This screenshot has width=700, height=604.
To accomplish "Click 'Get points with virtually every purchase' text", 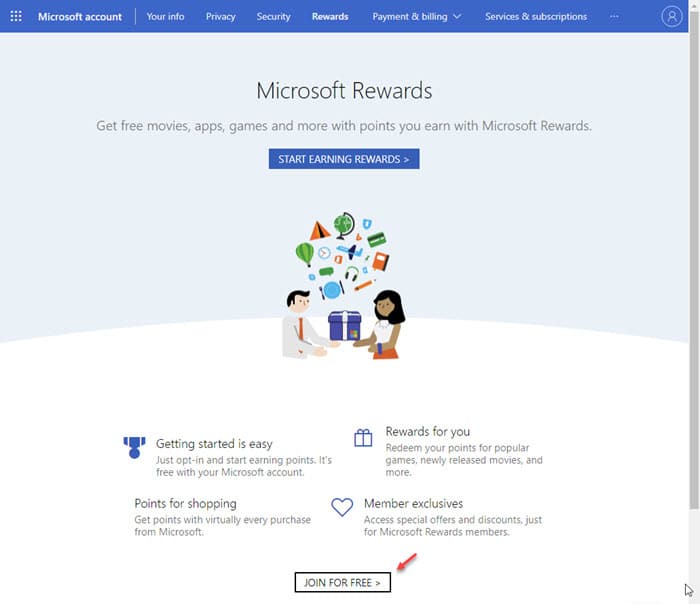I will 222,526.
